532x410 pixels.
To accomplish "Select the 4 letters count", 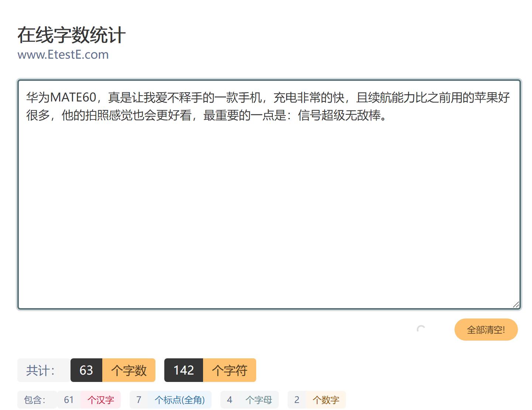I will click(x=230, y=400).
